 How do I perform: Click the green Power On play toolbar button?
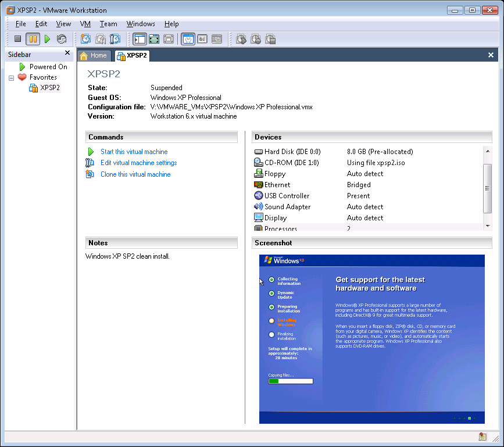[47, 39]
